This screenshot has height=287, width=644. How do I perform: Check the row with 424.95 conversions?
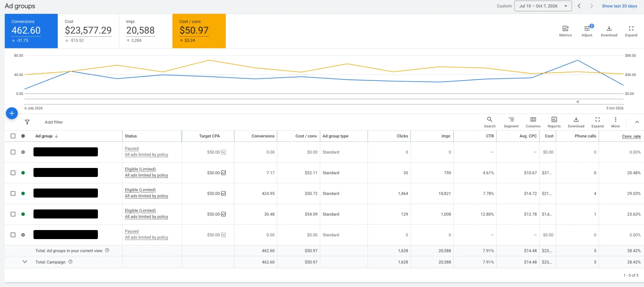pyautogui.click(x=13, y=194)
